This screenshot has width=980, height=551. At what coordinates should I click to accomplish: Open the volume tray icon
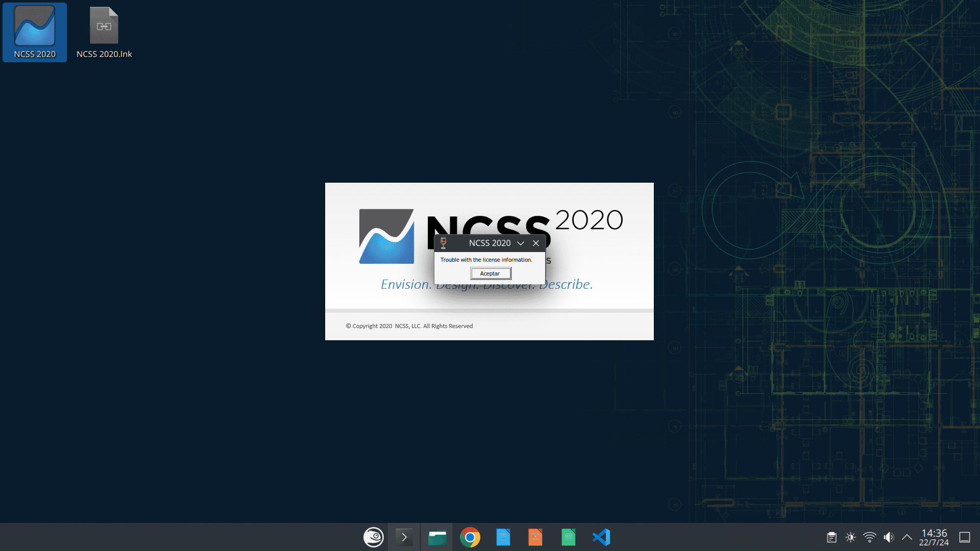coord(889,537)
